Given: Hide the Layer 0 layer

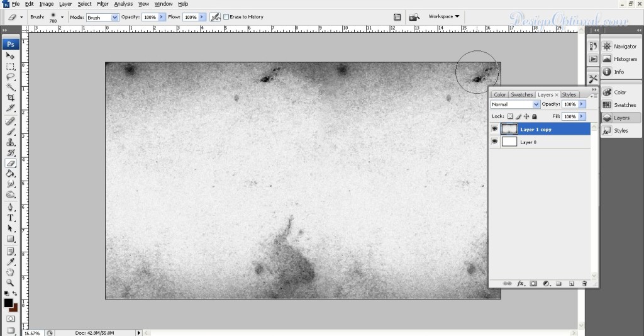Looking at the screenshot, I should 494,142.
